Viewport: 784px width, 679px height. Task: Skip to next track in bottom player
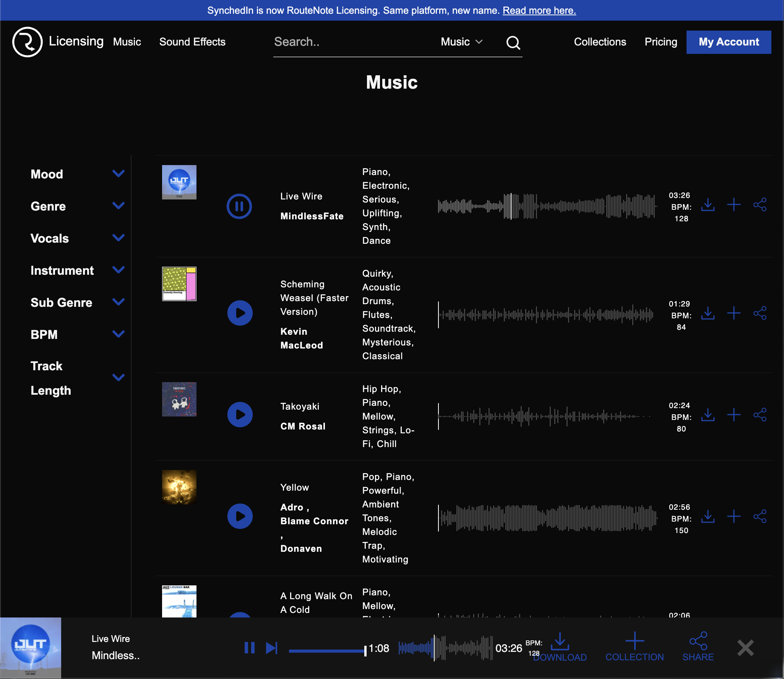coord(271,648)
